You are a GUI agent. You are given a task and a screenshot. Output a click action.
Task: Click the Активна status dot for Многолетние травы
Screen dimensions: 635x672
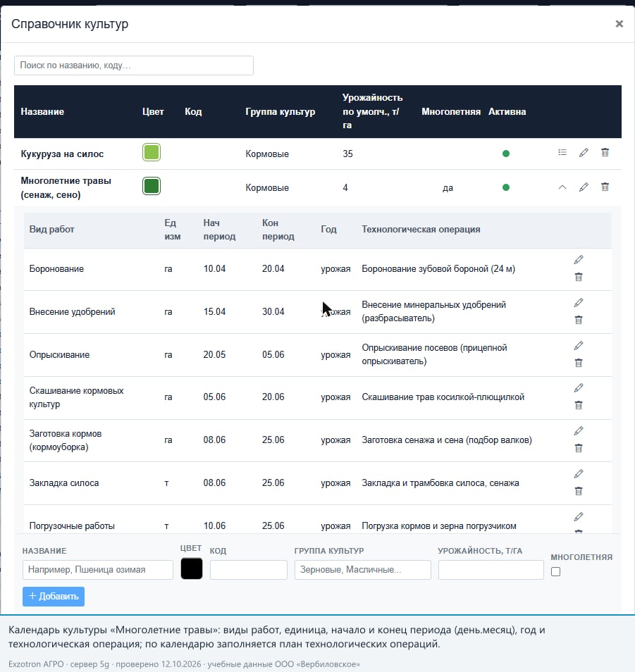(x=506, y=187)
